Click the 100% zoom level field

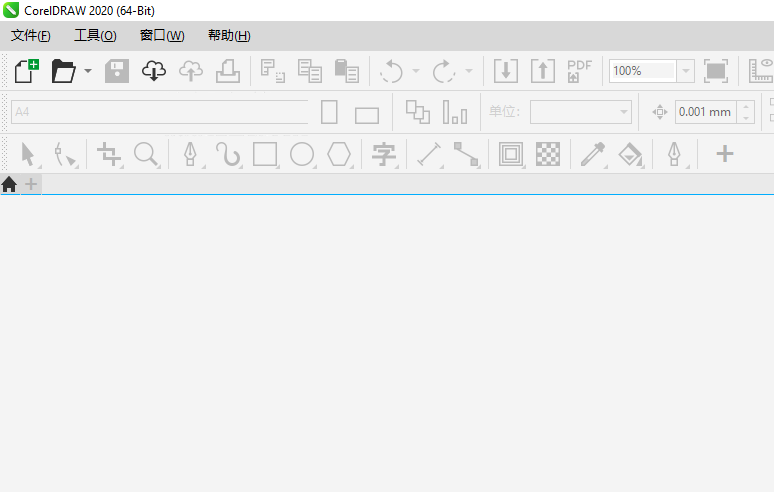pyautogui.click(x=643, y=71)
